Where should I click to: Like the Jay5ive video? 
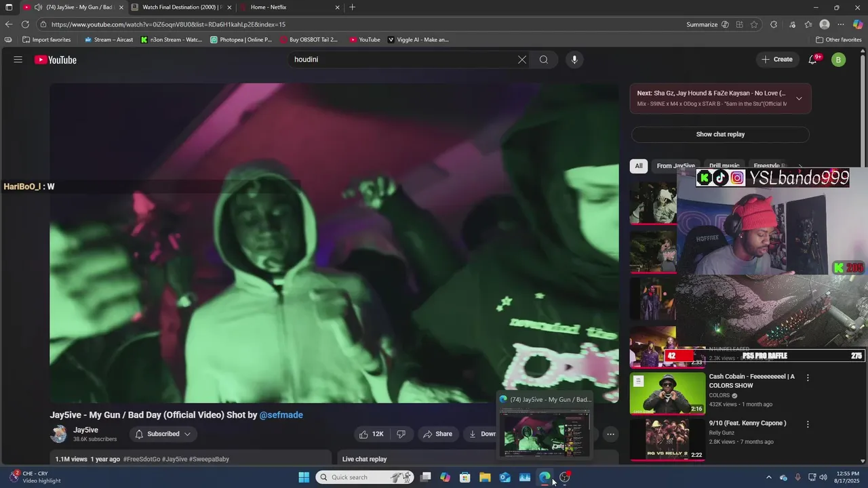(x=372, y=434)
